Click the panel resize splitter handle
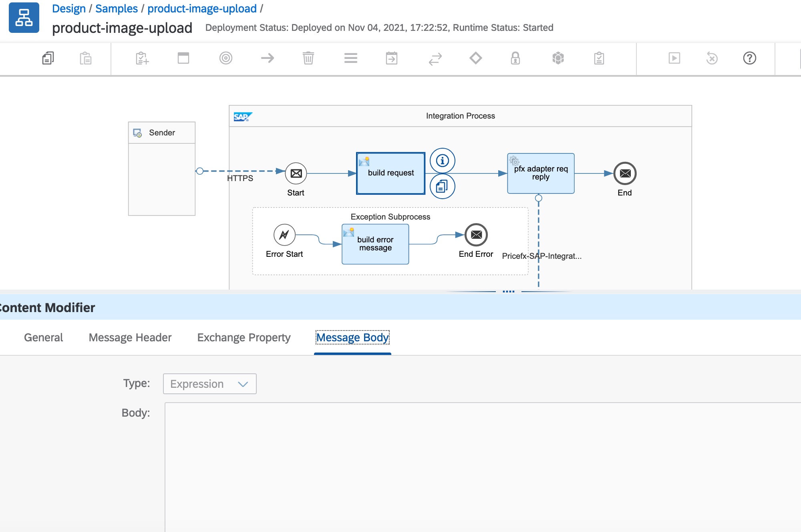 508,291
